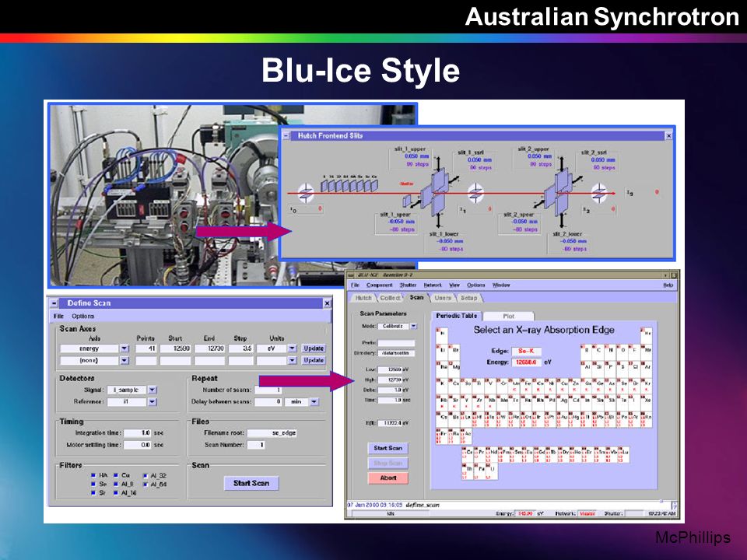Click Update button for energy axis row
Image resolution: width=747 pixels, height=560 pixels.
point(314,348)
